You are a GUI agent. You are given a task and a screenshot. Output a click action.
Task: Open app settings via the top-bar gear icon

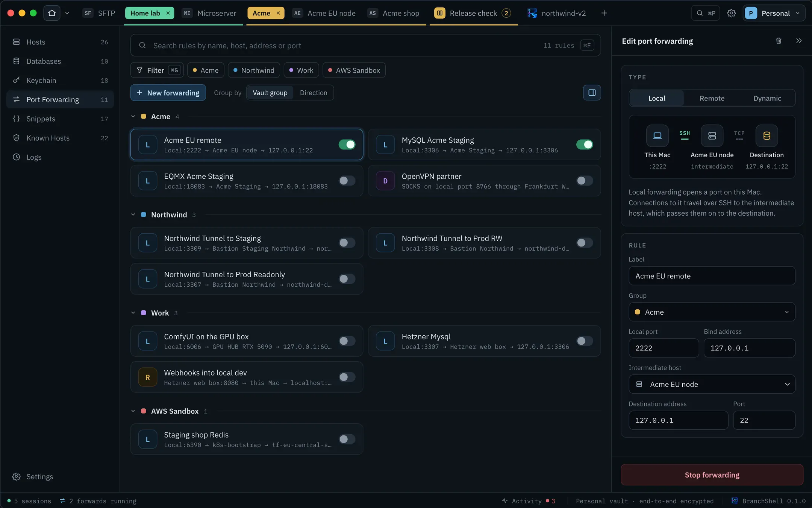tap(731, 13)
